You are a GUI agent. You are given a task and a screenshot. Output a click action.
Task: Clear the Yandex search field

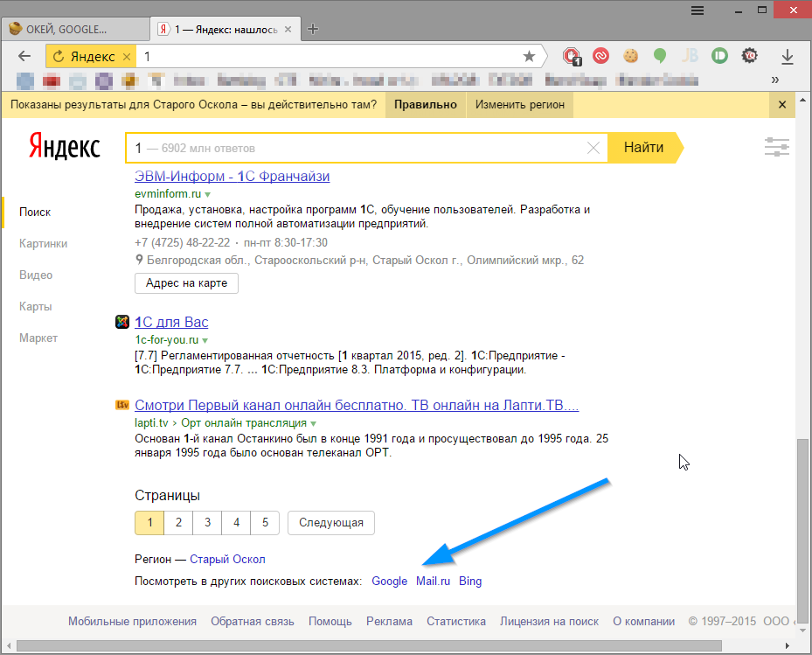[593, 148]
